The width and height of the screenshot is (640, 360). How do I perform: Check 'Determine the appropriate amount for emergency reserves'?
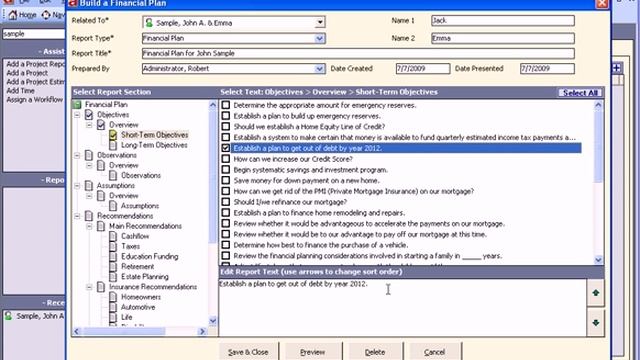click(225, 105)
